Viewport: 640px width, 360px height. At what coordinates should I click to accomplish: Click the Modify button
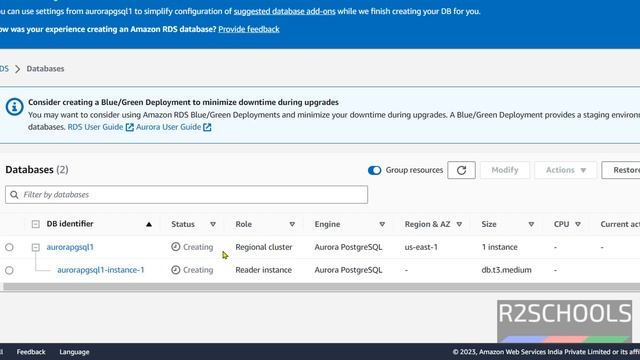coord(505,170)
